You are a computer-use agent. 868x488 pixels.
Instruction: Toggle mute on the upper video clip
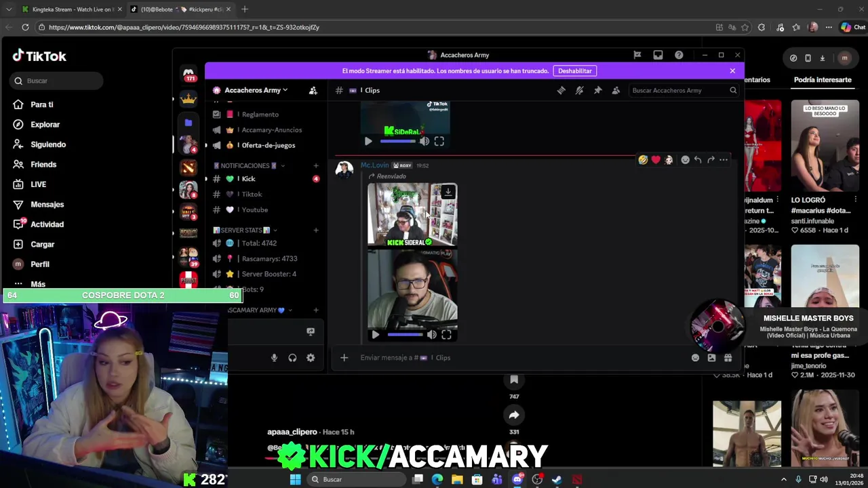click(x=424, y=141)
